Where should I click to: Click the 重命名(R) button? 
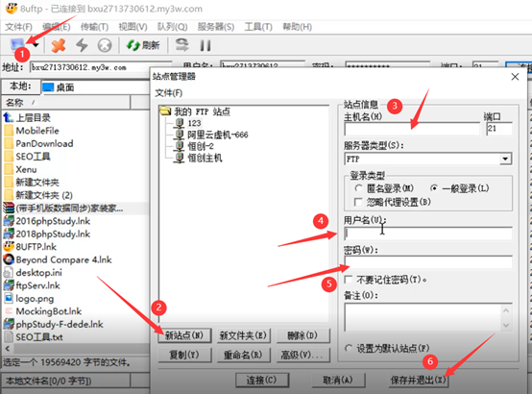(243, 355)
